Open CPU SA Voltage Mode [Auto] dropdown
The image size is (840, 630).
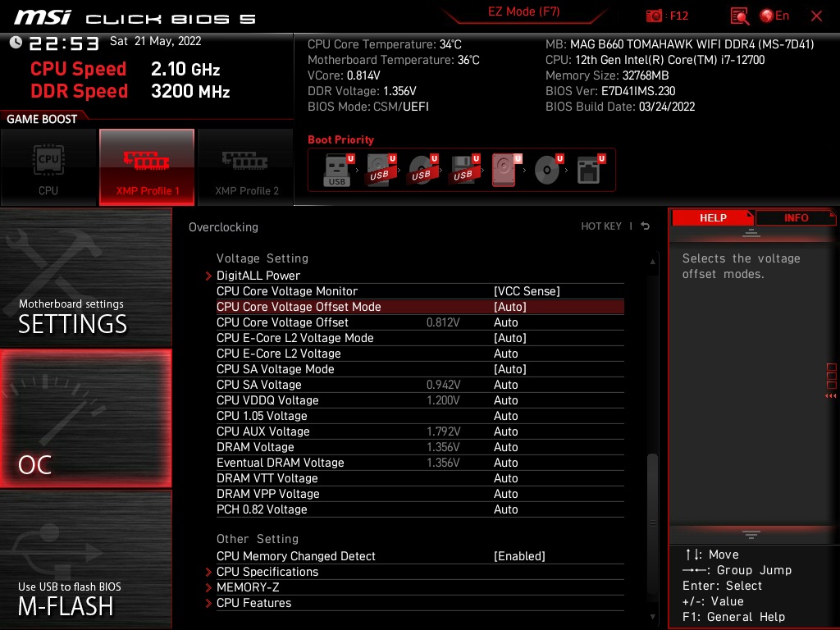pos(510,369)
